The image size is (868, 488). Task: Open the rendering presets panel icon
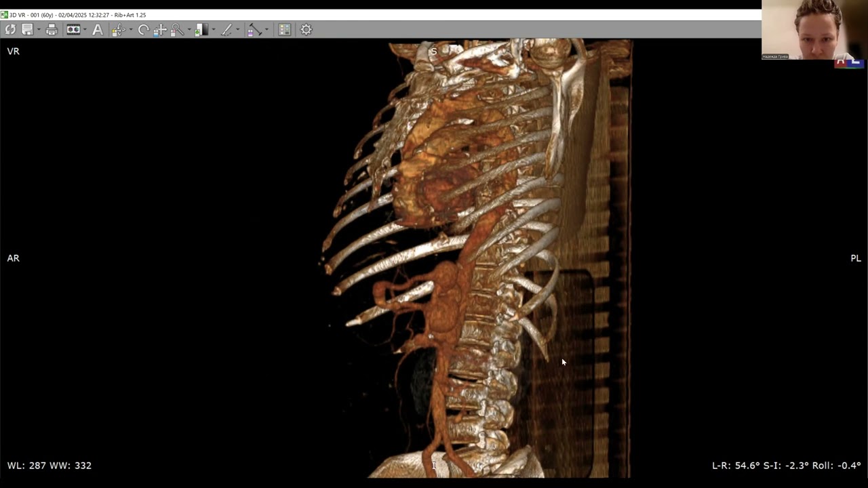point(284,30)
